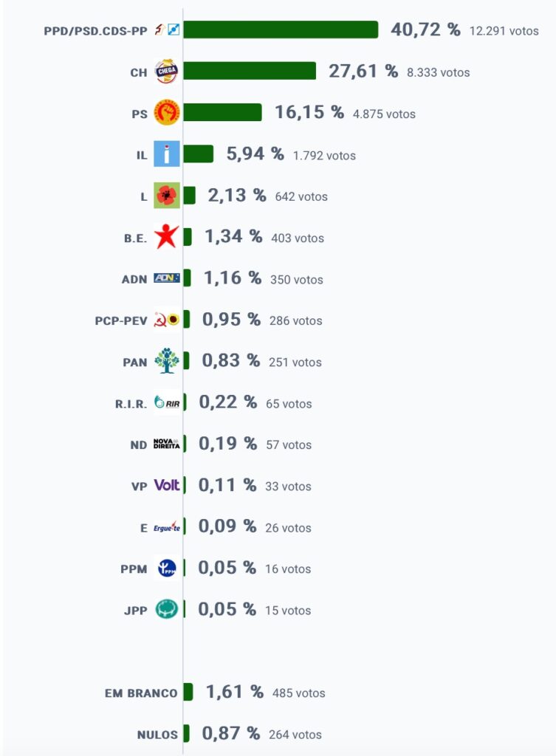The height and width of the screenshot is (756, 556).
Task: Click the CH 27,61 % green bar
Action: coord(250,71)
